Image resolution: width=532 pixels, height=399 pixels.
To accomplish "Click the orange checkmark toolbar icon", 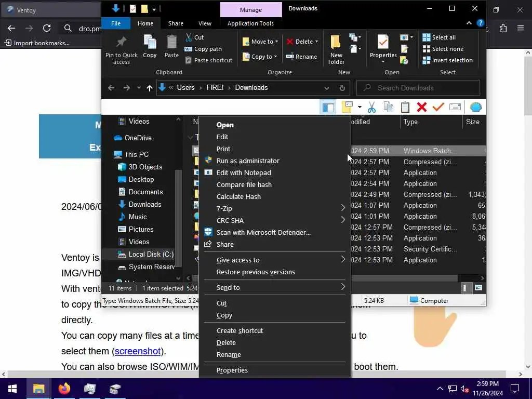I will 438,107.
